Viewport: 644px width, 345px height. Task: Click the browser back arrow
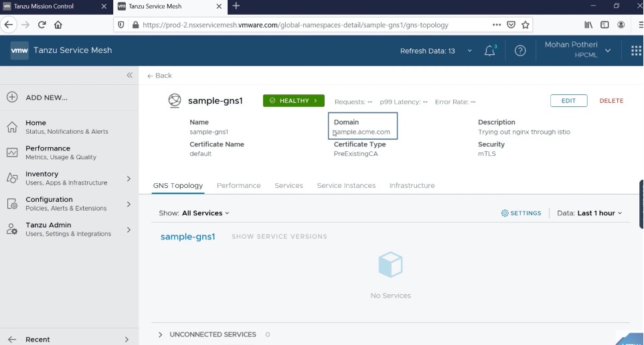click(x=8, y=25)
